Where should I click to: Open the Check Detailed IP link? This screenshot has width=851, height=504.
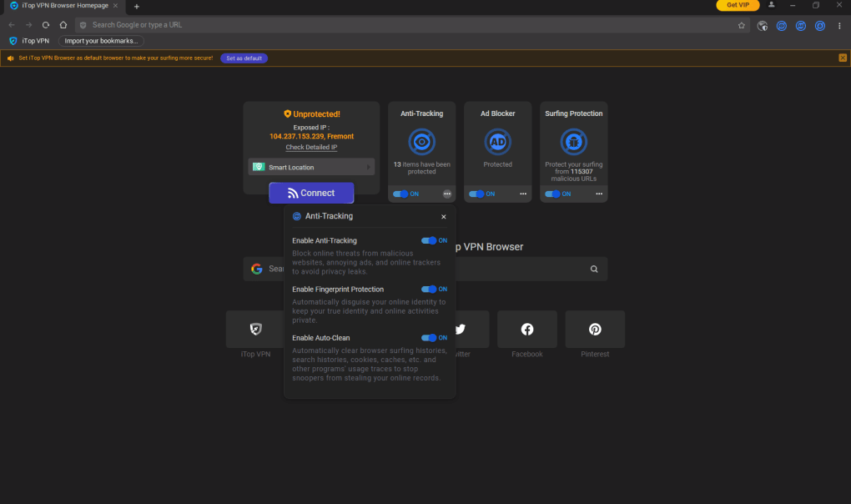(x=311, y=147)
